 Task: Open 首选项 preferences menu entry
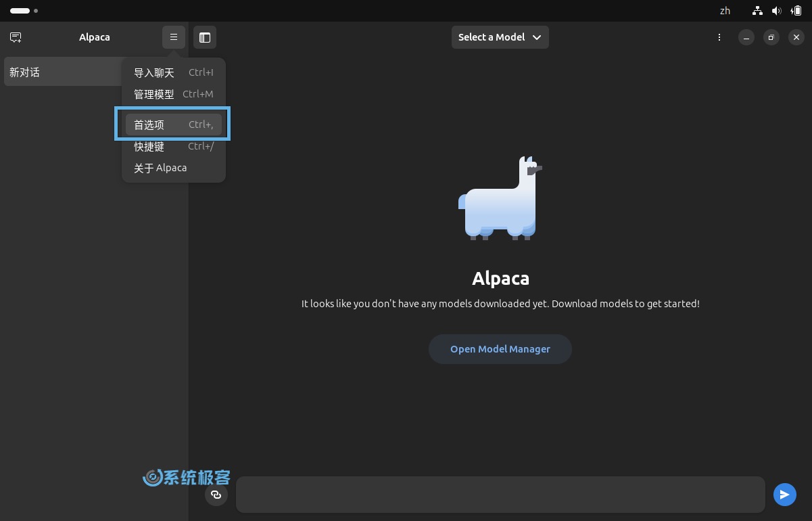click(174, 124)
